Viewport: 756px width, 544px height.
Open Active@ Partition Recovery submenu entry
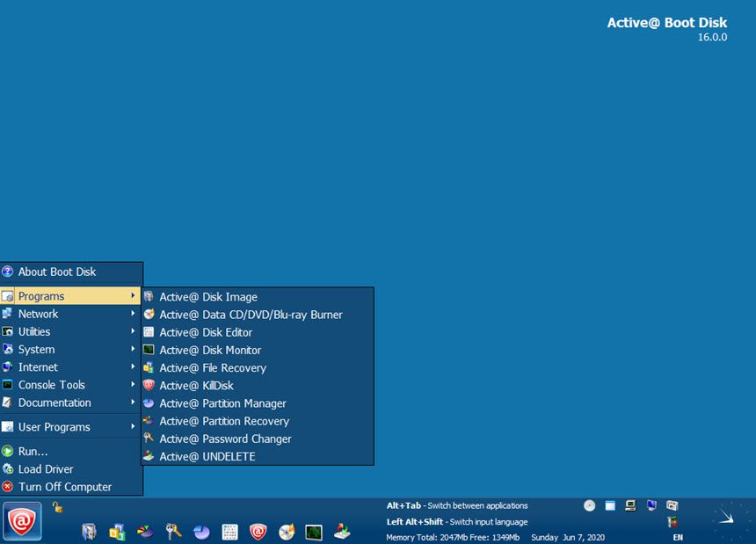point(258,421)
